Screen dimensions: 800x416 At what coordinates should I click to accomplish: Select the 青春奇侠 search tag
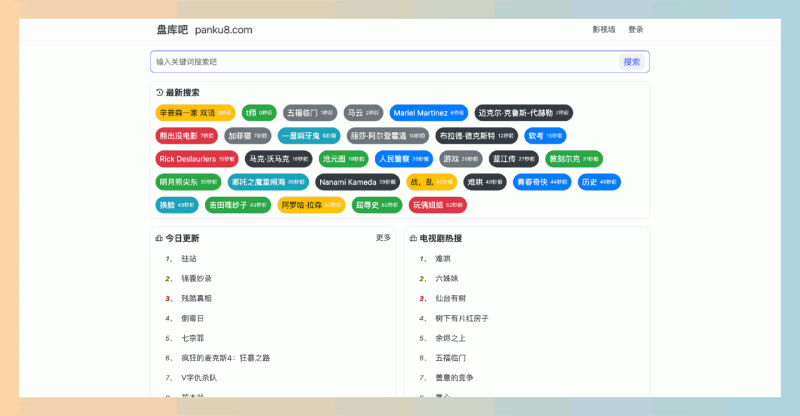[542, 182]
